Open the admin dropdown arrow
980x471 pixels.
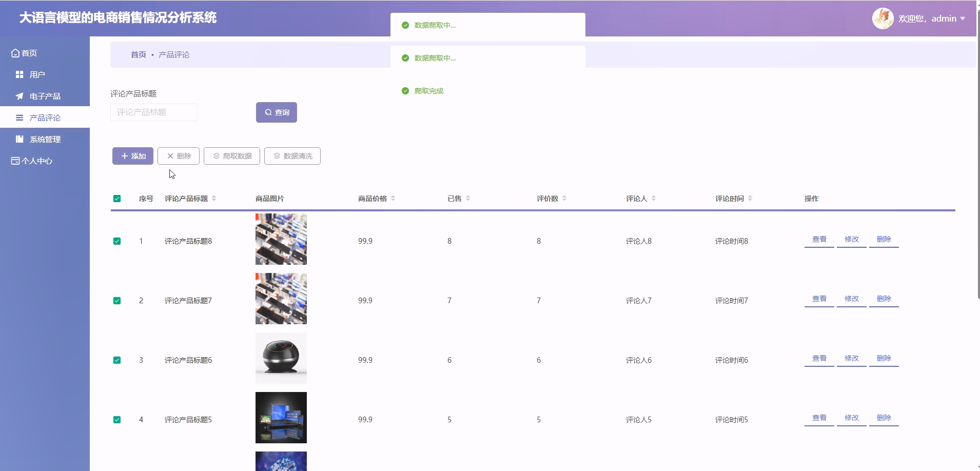tap(963, 18)
